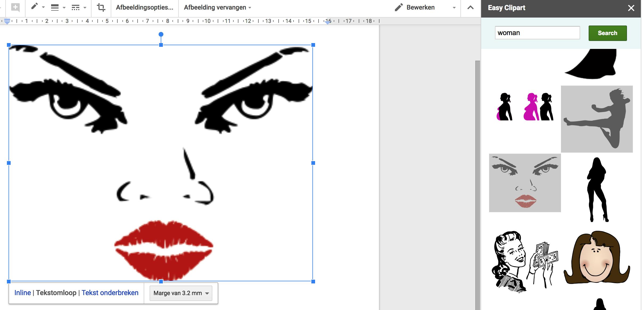The height and width of the screenshot is (310, 644).
Task: Open the border weight lines icon
Action: tap(55, 8)
